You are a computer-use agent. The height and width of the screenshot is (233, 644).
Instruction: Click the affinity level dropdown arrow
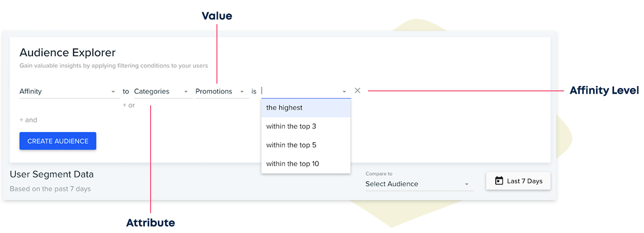344,91
